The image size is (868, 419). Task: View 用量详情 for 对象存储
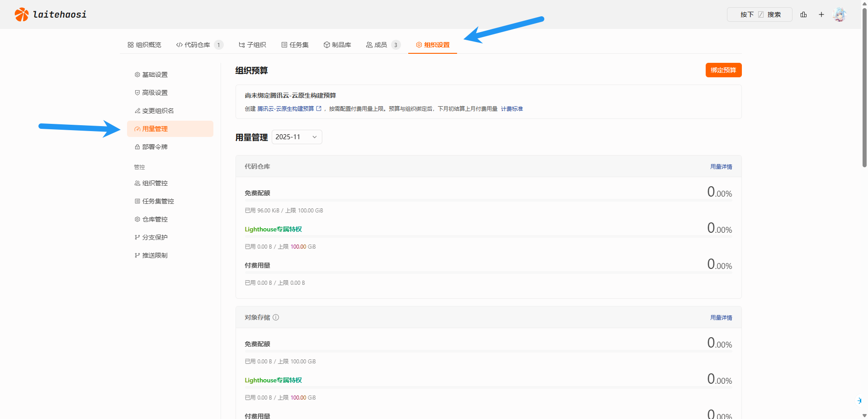pos(721,318)
